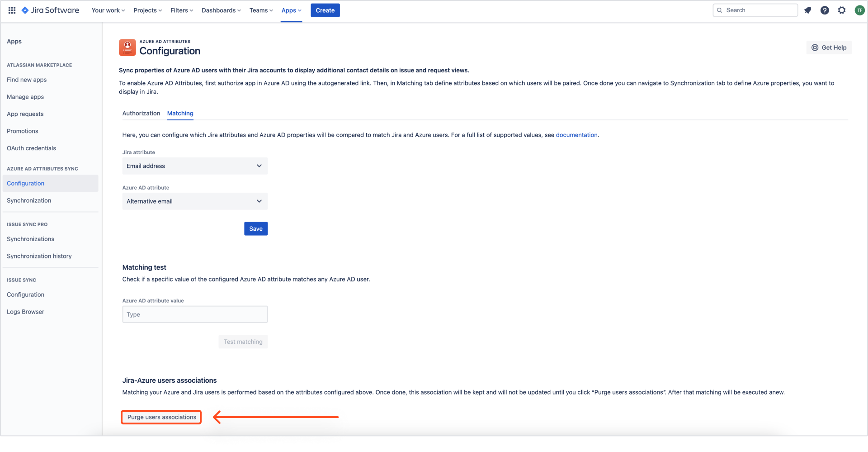This screenshot has width=868, height=452.
Task: Select Azure AD Configuration sidebar item
Action: click(50, 183)
